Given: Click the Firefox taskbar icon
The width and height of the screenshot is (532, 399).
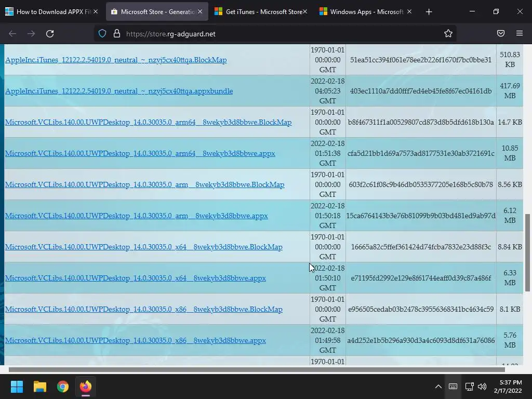Looking at the screenshot, I should (x=86, y=387).
